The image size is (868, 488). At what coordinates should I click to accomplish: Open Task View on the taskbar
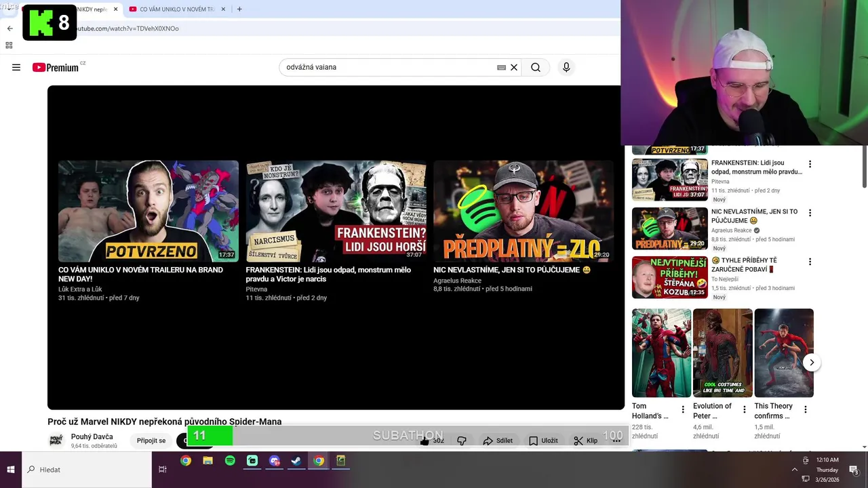point(163,469)
